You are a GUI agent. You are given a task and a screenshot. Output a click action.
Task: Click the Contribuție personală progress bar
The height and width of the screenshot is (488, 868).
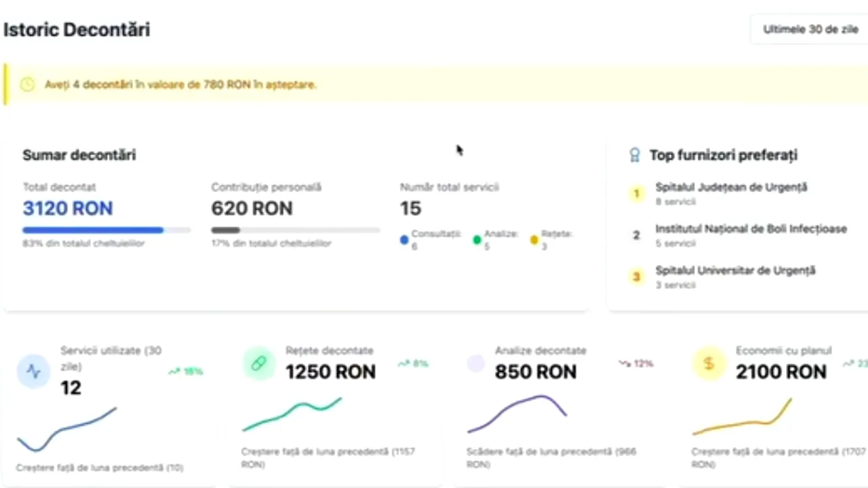(x=295, y=230)
